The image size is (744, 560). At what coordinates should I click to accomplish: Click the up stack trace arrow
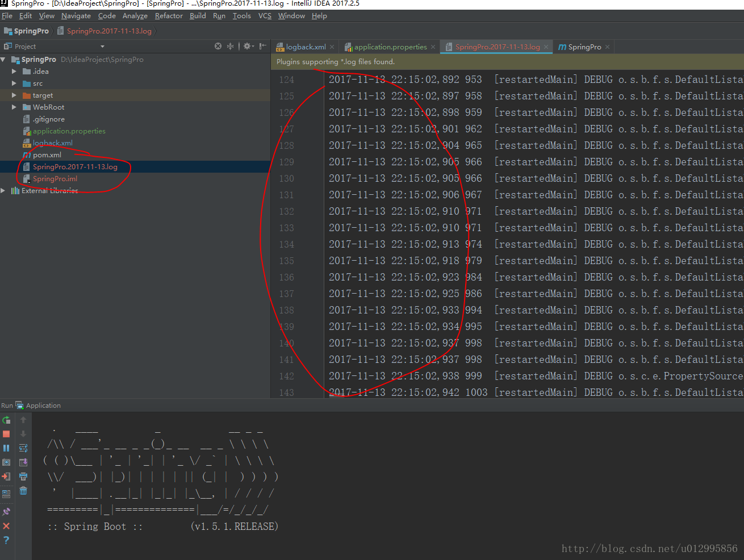(23, 420)
